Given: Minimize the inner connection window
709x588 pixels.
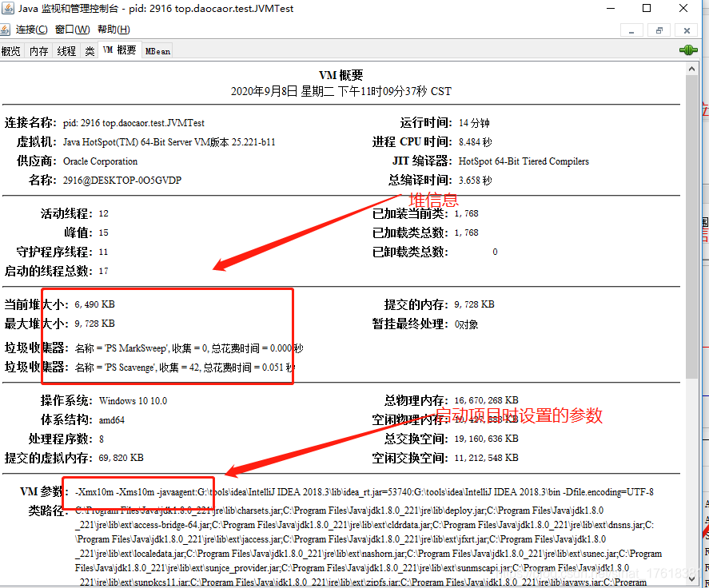Looking at the screenshot, I should click(x=631, y=30).
